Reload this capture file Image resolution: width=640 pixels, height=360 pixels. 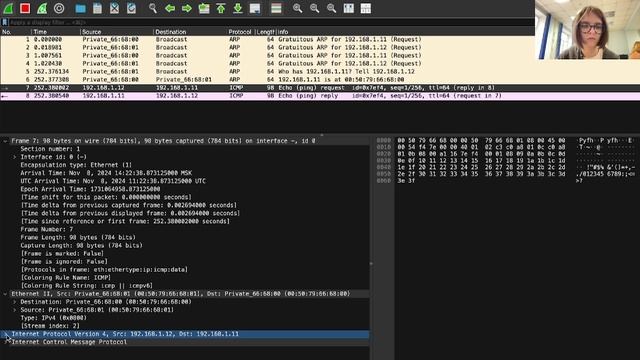[x=131, y=8]
